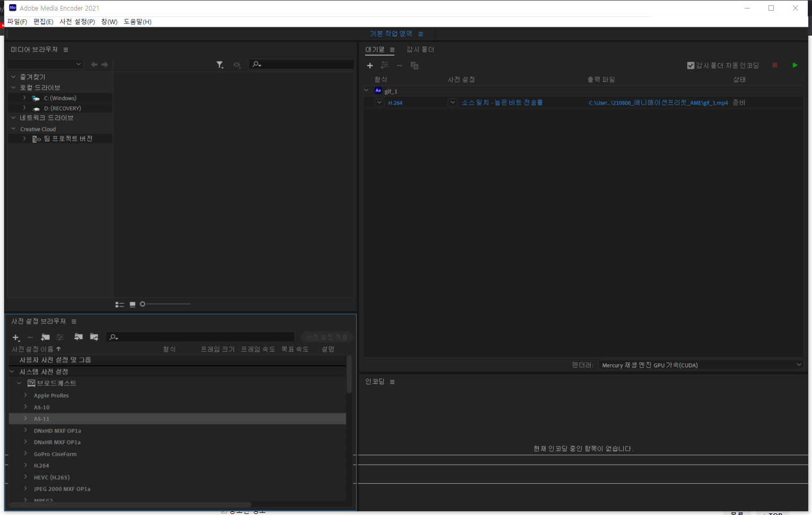Click the Duplicate icon in the queue toolbar
812x515 pixels.
pyautogui.click(x=414, y=65)
